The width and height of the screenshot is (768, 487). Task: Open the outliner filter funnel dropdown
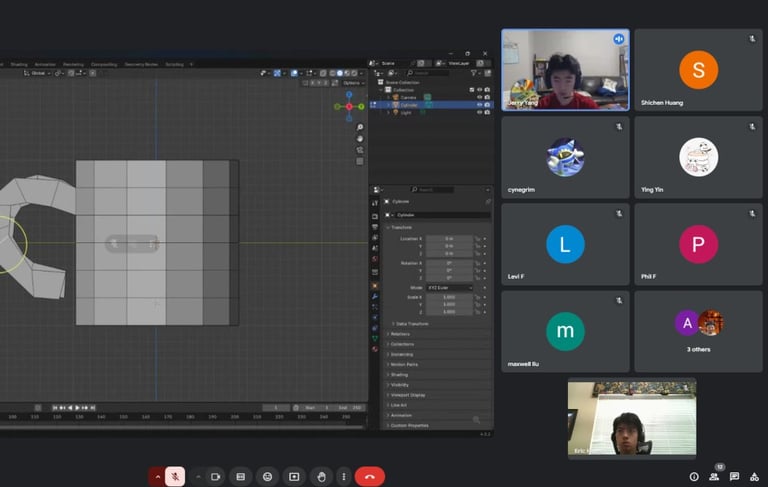point(474,73)
